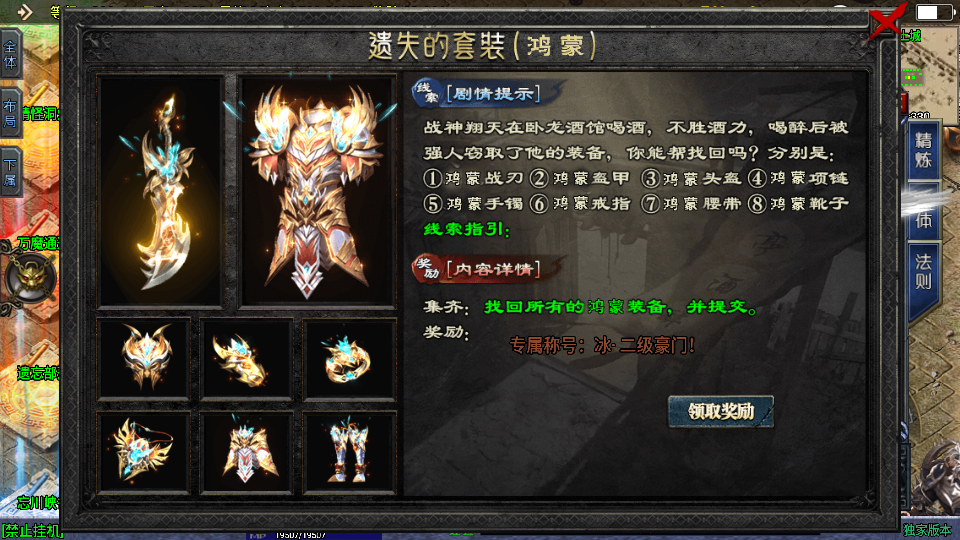The image size is (960, 540).
Task: Click the golden demon mask icon
Action: [x=31, y=279]
